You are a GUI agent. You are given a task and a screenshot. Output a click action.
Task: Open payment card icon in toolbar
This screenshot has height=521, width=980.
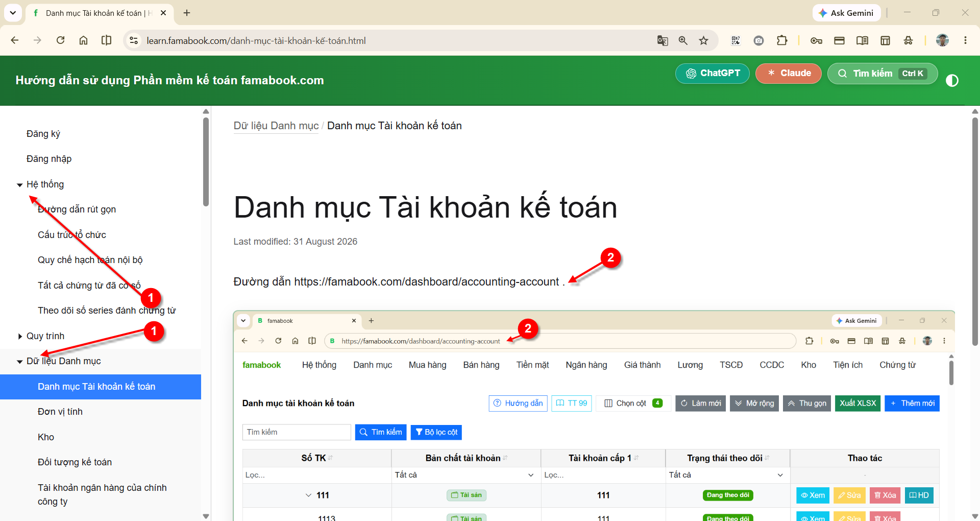click(839, 40)
